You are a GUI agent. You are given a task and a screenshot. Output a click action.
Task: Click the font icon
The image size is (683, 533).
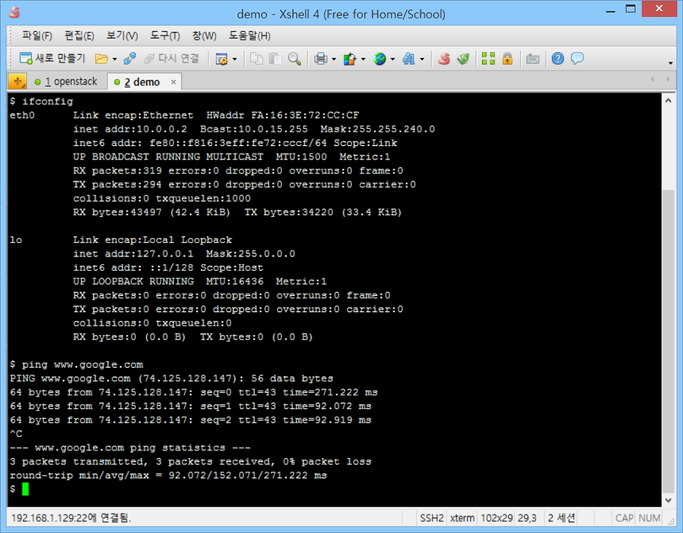pyautogui.click(x=409, y=59)
